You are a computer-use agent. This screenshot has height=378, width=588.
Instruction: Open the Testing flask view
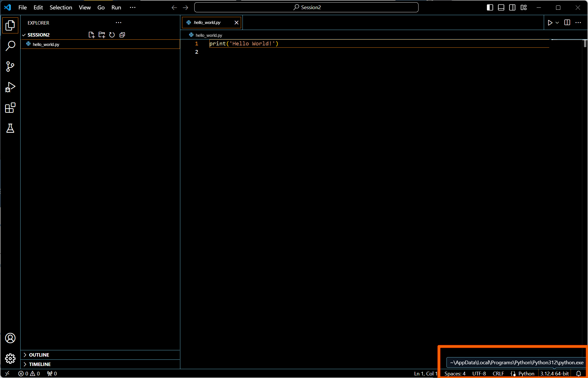(x=10, y=128)
